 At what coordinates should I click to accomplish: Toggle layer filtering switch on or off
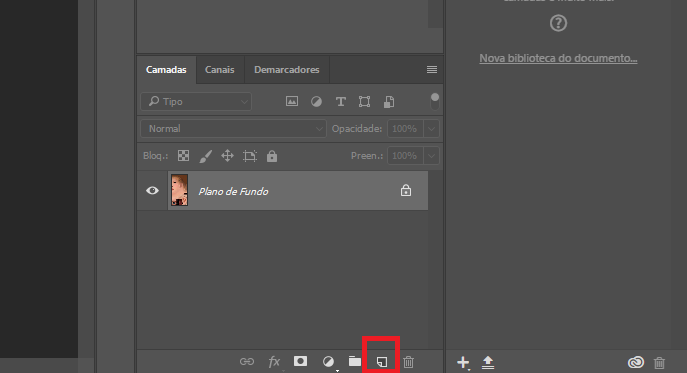pos(435,101)
